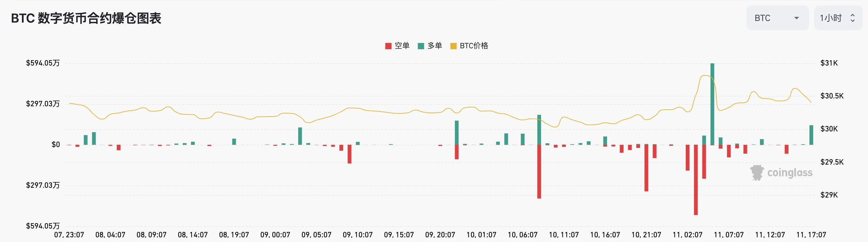
Task: Click the BTC 数字货币合约爆仓图表 title
Action: 86,18
